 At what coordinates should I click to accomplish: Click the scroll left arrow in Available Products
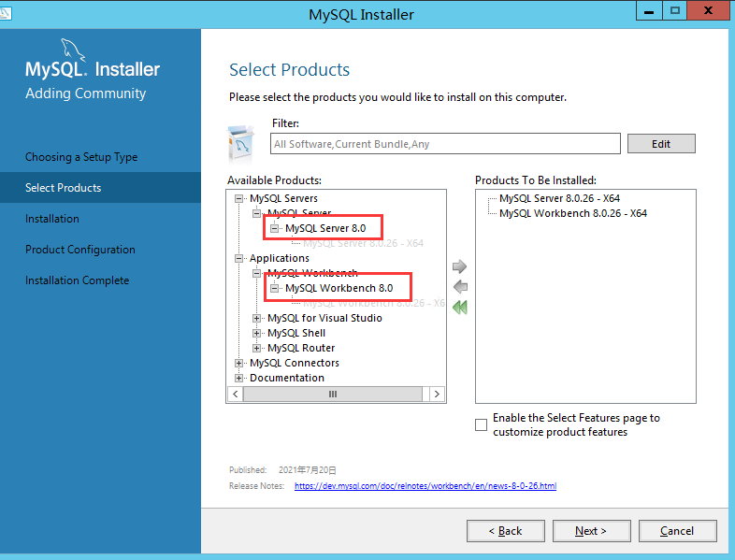click(236, 395)
